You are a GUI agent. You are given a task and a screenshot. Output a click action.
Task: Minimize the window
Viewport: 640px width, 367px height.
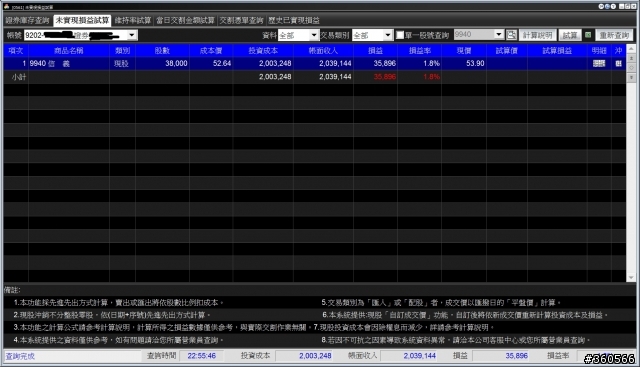tap(621, 7)
